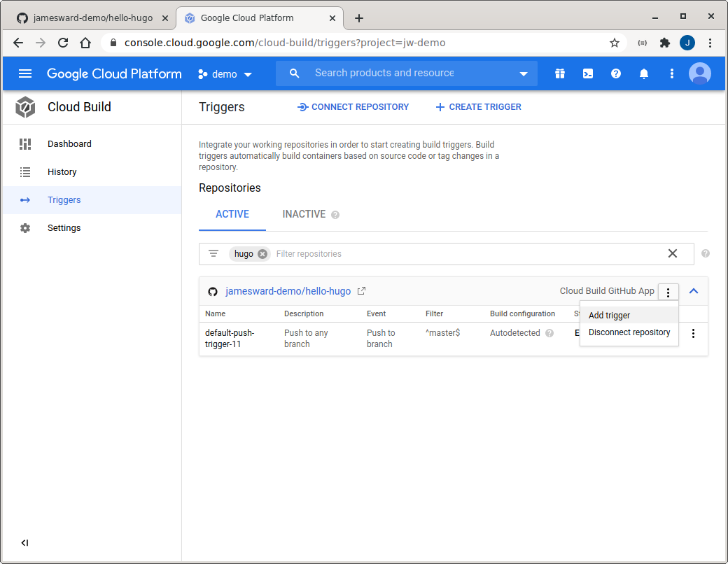Image resolution: width=728 pixels, height=564 pixels.
Task: Open the hamburger navigation menu
Action: point(25,73)
